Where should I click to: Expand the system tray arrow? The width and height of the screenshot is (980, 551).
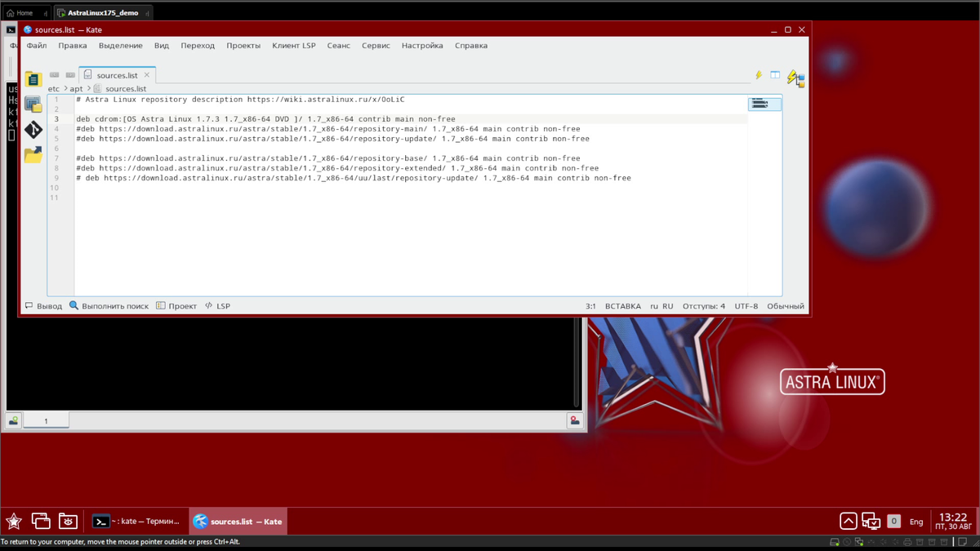(849, 521)
